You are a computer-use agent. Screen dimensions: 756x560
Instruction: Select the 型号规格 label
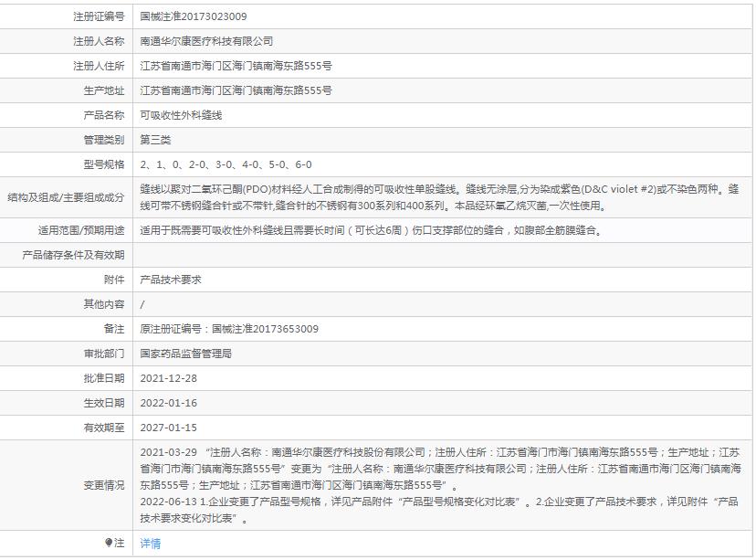pyautogui.click(x=104, y=164)
